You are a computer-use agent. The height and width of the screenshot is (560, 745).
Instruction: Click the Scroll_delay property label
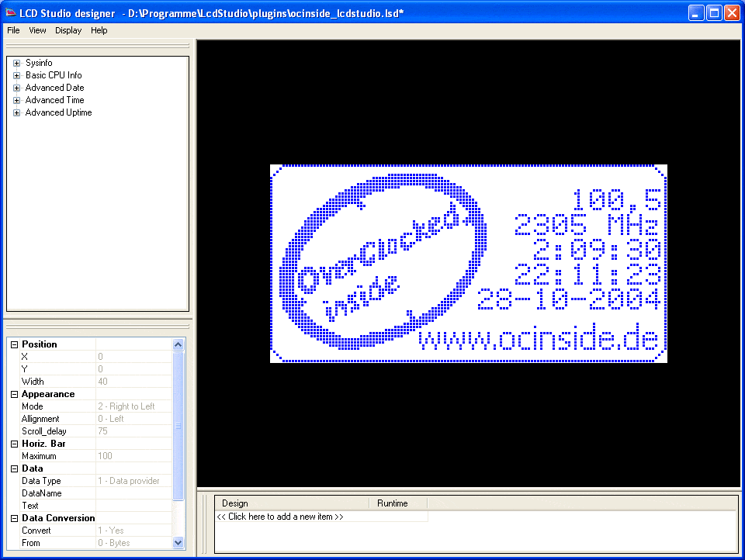[x=44, y=431]
